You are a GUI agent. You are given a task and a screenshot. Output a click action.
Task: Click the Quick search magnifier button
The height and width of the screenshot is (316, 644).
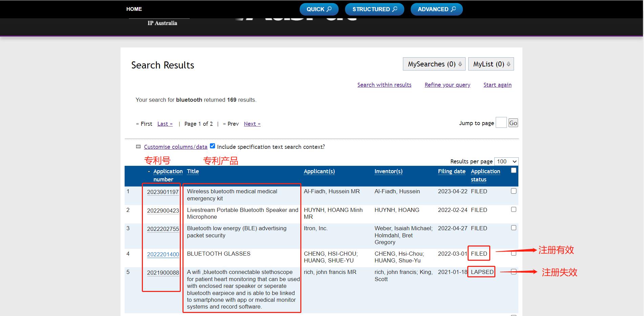click(319, 9)
